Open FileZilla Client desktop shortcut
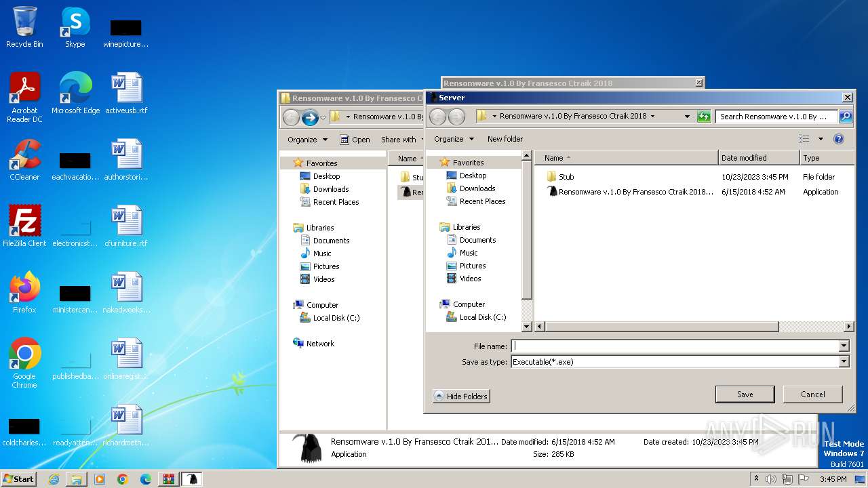The width and height of the screenshot is (868, 488). (x=24, y=226)
